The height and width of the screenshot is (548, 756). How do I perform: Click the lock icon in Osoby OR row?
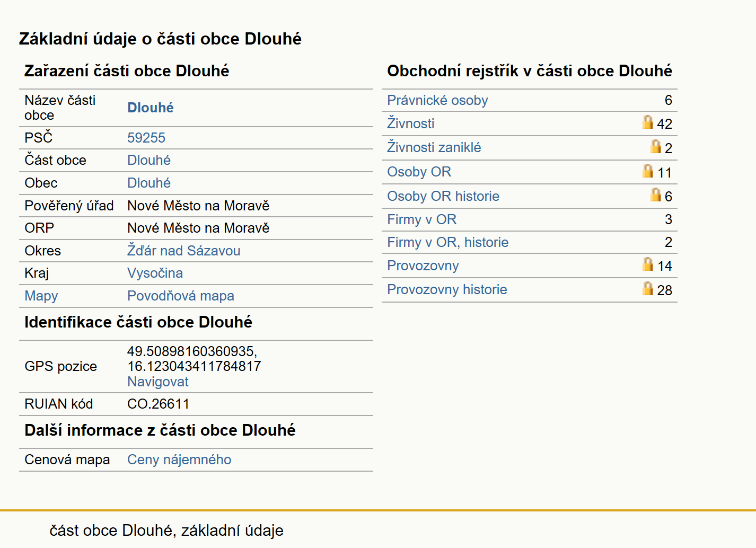tap(647, 171)
